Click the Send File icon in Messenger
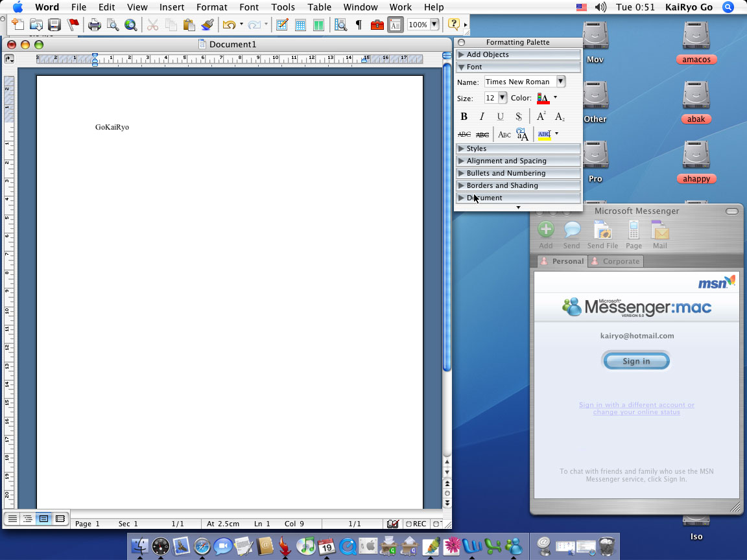The height and width of the screenshot is (560, 747). (x=602, y=235)
